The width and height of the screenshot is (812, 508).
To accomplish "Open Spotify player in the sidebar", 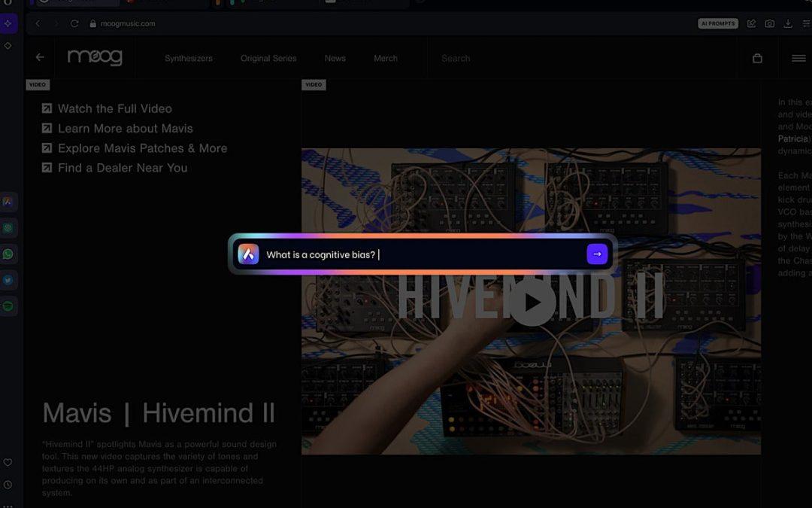I will click(x=8, y=306).
